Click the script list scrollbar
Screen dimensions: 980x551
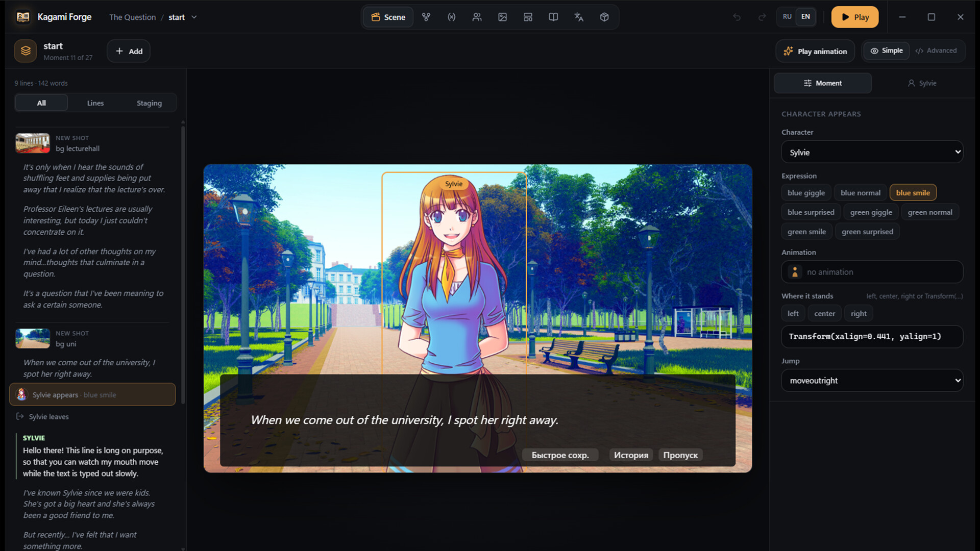183,265
